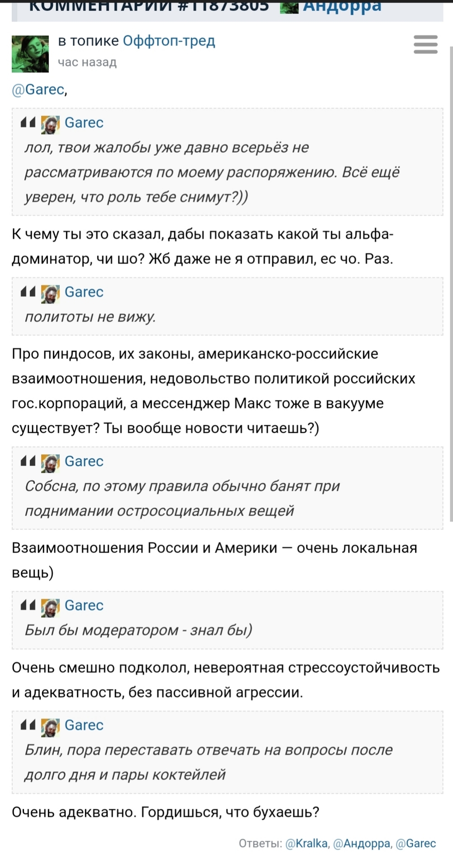The height and width of the screenshot is (868, 453).
Task: Click Garec's name in the 'Был бы модератором' quote
Action: click(x=84, y=605)
